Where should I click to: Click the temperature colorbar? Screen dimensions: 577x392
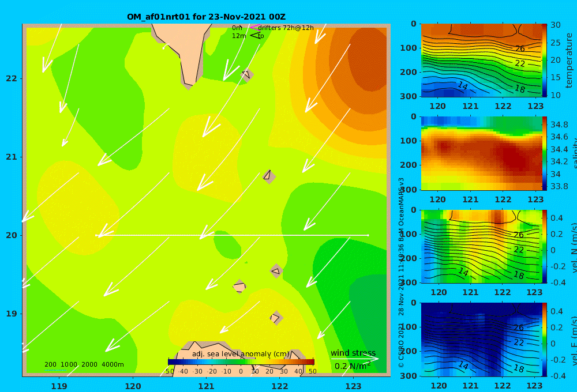(545, 61)
